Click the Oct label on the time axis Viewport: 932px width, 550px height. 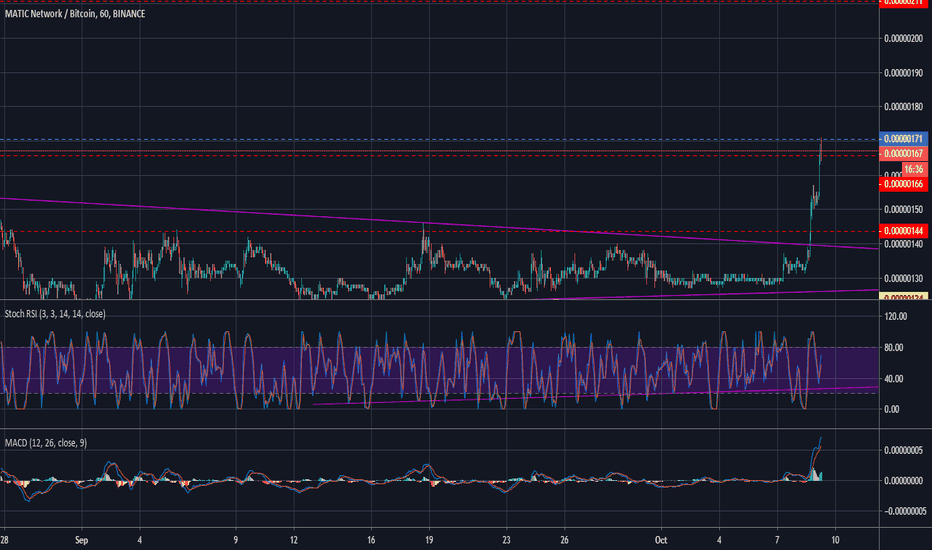point(661,540)
